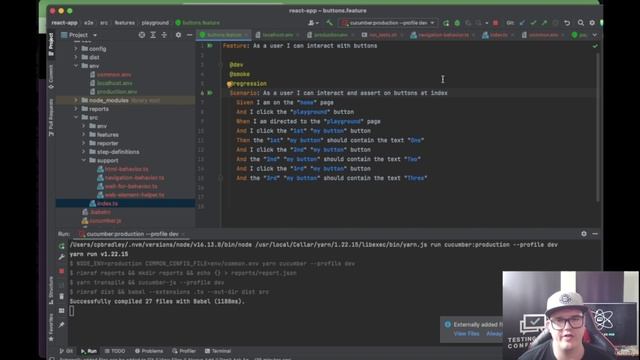Expand the reporter folder

click(84, 143)
